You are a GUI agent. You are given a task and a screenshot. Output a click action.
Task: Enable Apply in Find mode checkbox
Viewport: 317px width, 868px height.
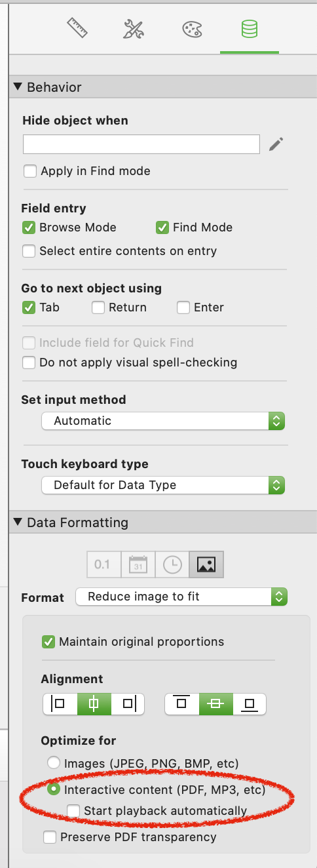(29, 171)
